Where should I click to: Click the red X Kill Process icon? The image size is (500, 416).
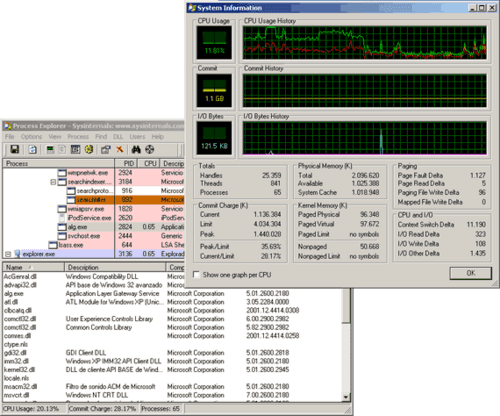[120, 149]
